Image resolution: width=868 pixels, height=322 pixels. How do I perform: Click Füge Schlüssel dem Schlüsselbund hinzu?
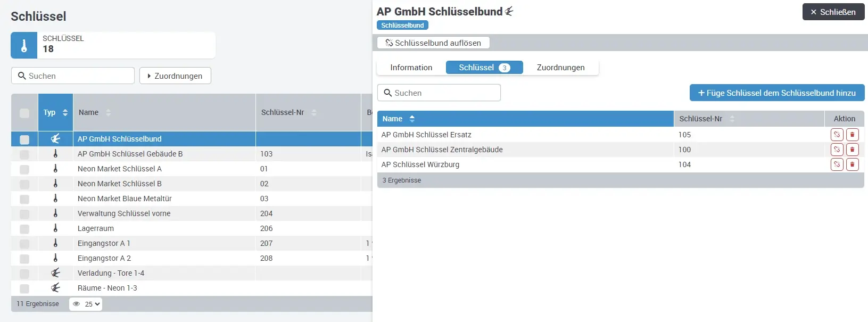(777, 93)
